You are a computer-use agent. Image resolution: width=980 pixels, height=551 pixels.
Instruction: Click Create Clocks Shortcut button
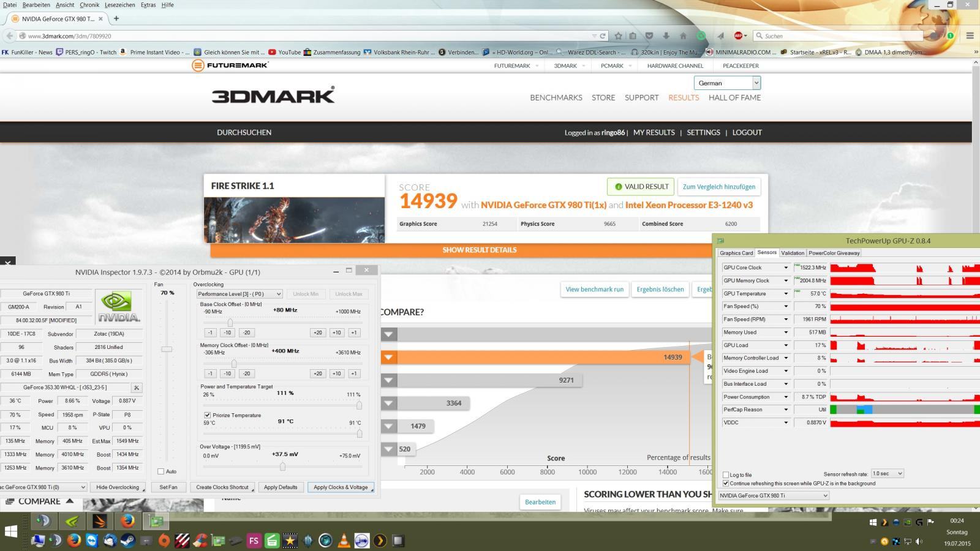point(222,487)
